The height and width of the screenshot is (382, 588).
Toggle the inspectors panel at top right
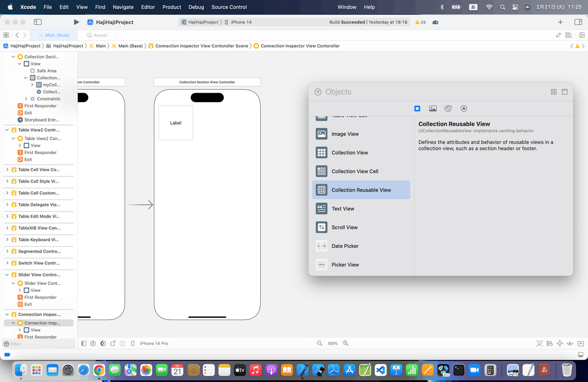click(x=578, y=22)
